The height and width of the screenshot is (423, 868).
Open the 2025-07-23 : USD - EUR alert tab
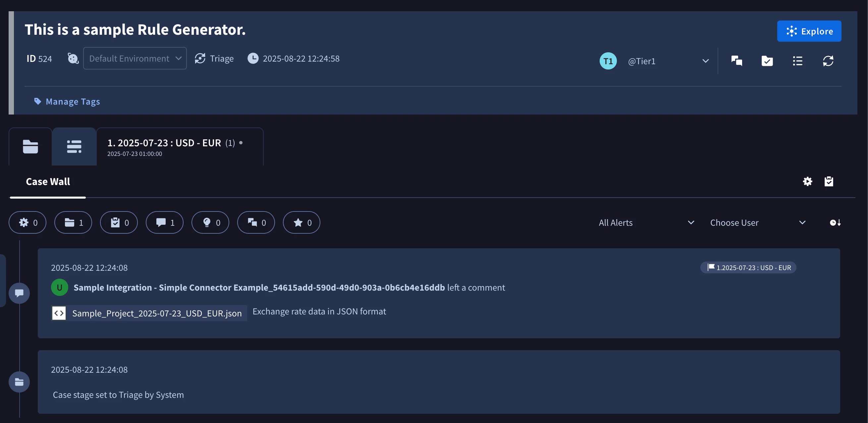pyautogui.click(x=180, y=146)
